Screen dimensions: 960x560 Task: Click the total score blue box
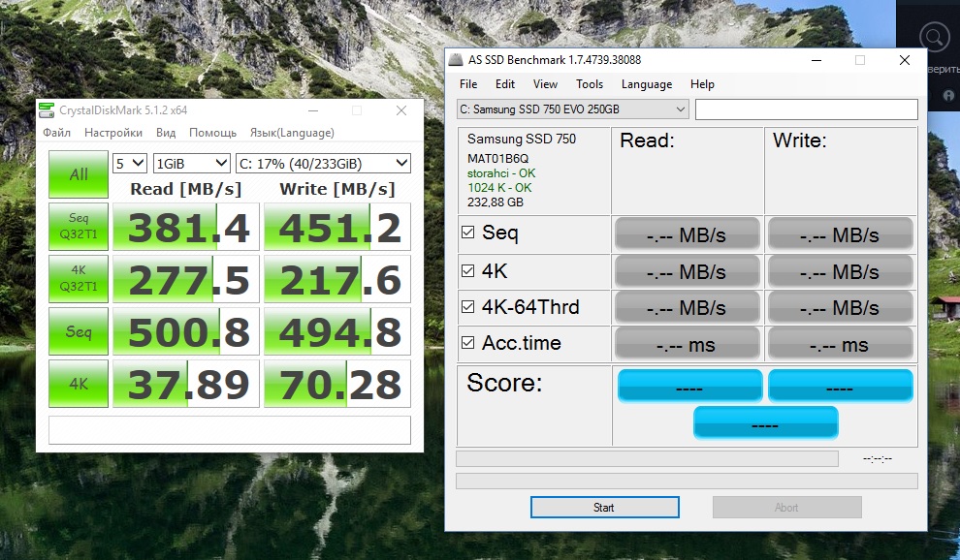pos(765,422)
